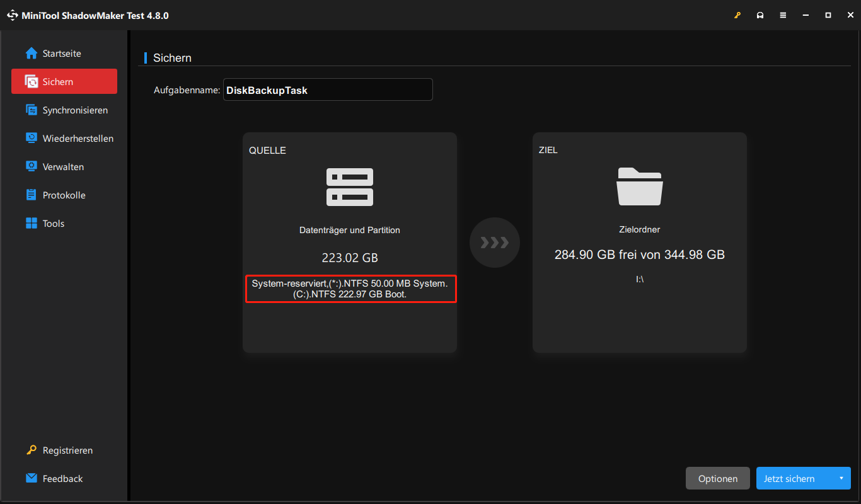
Task: Send Feedback using the sidebar entry
Action: [62, 478]
